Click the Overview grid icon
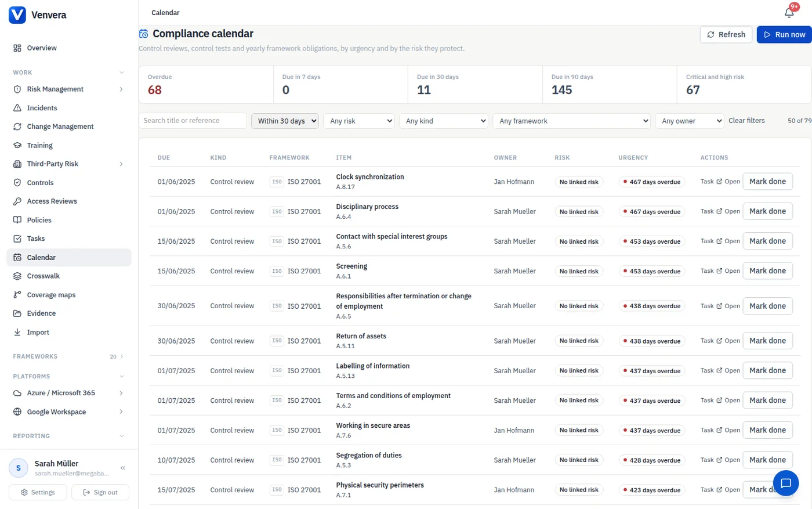 click(17, 48)
